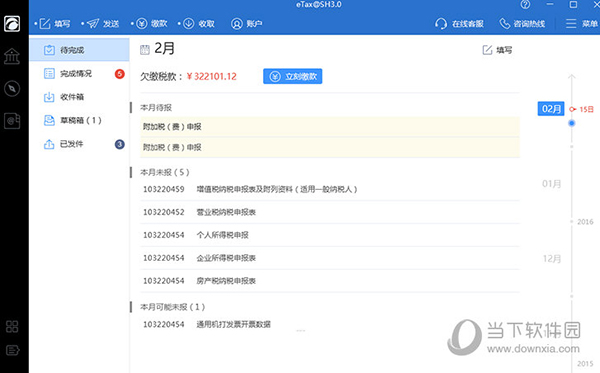
Task: Click the 立刻缴款 button
Action: [x=293, y=77]
